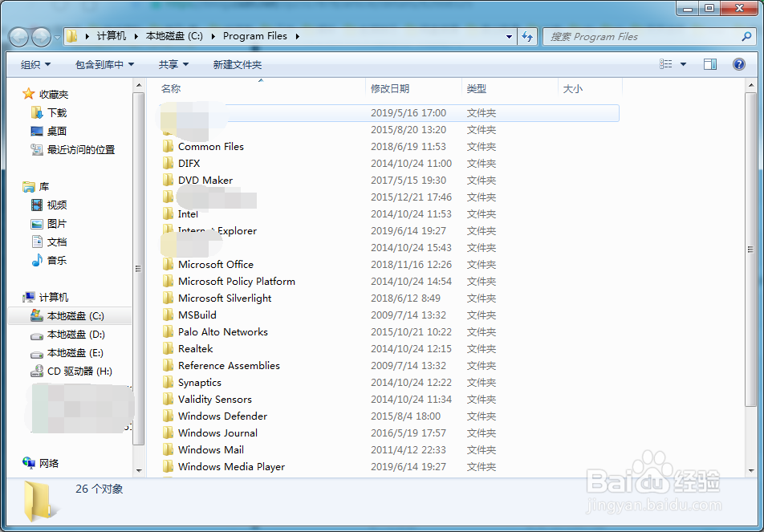This screenshot has height=532, width=764.
Task: Select the Microsoft Policy Platform folder icon
Action: tap(168, 281)
